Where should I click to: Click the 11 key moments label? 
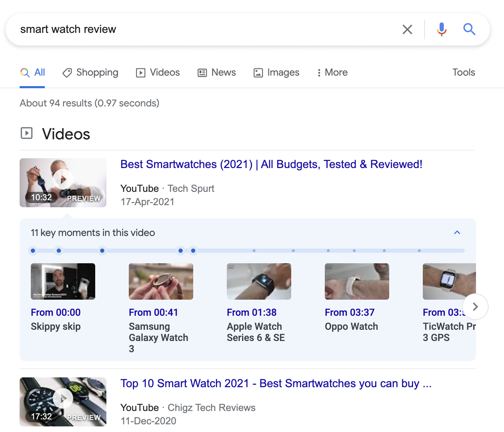point(93,232)
